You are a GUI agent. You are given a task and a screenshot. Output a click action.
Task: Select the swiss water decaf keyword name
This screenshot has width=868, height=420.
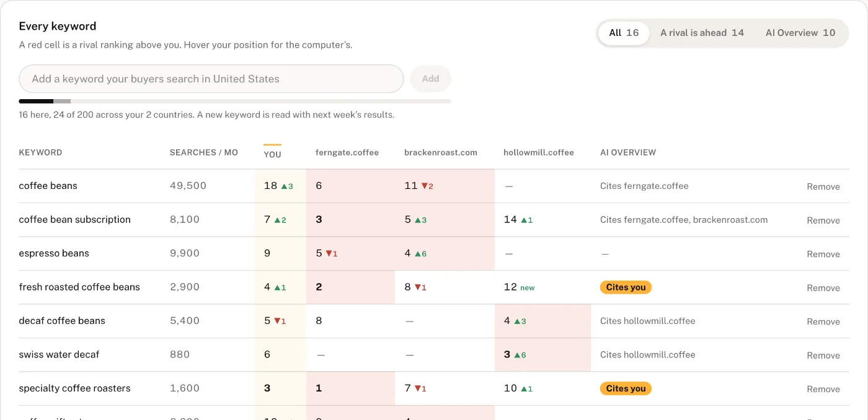(59, 354)
